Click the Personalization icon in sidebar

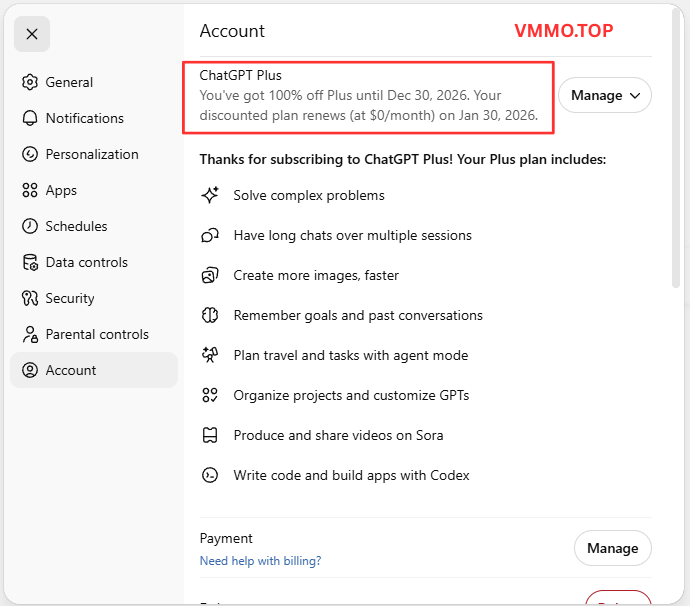pyautogui.click(x=30, y=154)
